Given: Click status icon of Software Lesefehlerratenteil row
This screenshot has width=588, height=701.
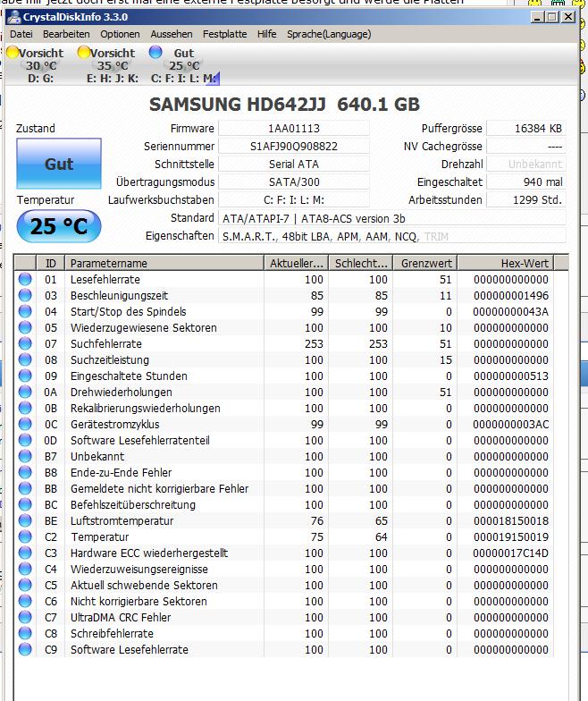Looking at the screenshot, I should [25, 440].
